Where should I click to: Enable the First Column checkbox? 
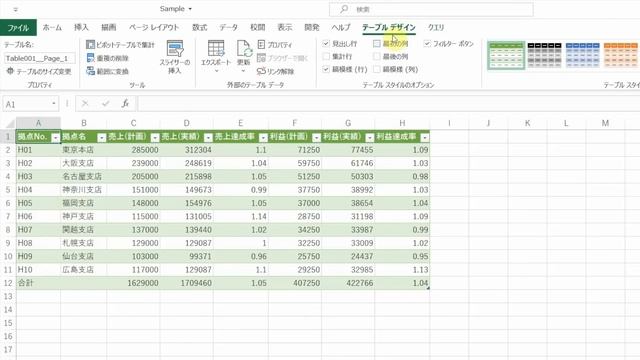377,43
